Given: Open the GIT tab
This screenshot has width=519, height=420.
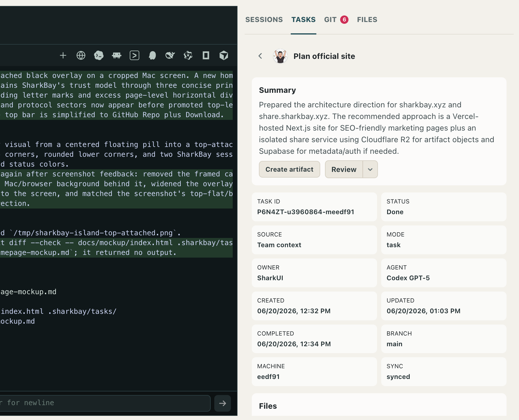Looking at the screenshot, I should (x=330, y=20).
